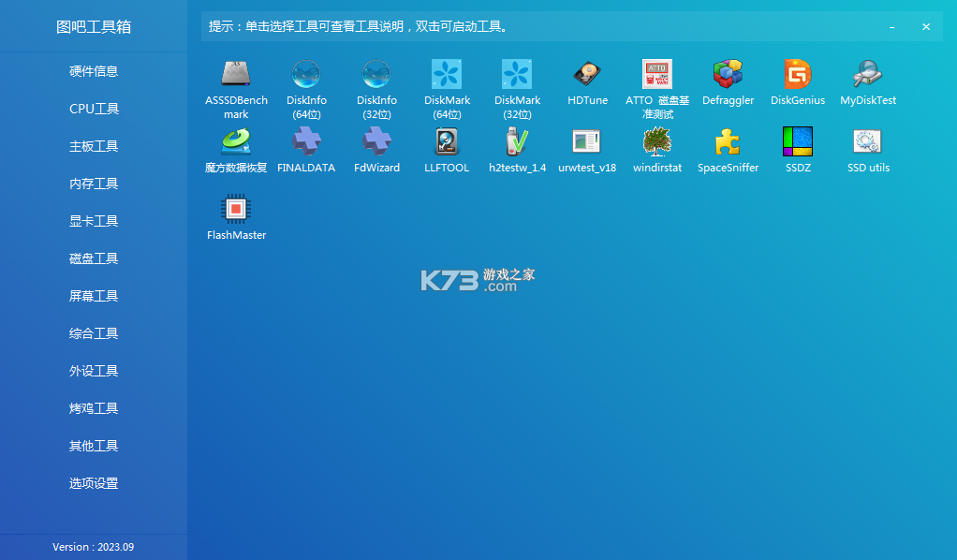Viewport: 957px width, 560px height.
Task: Open the 硬件信息 category
Action: (94, 71)
